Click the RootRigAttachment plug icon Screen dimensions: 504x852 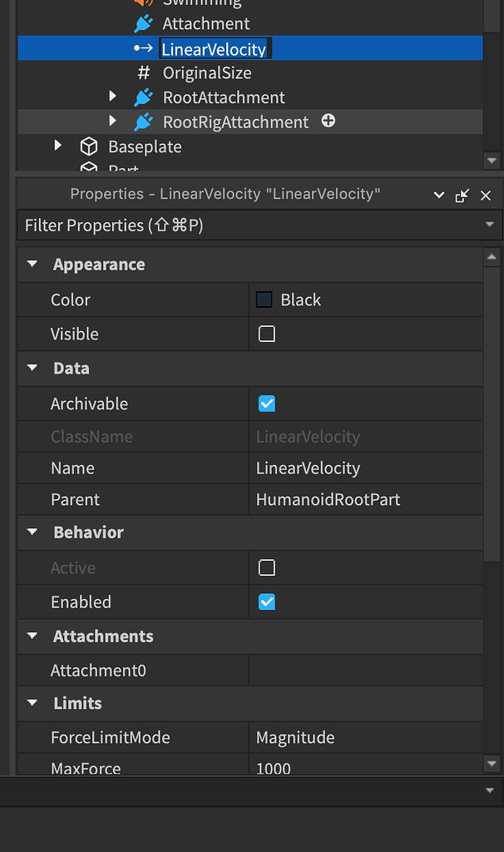click(x=143, y=121)
